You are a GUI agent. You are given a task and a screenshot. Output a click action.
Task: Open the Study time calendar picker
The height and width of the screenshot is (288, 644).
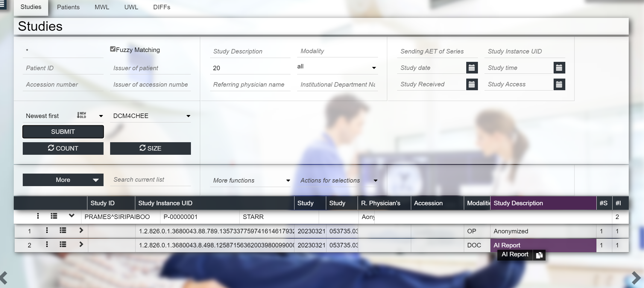[x=559, y=68]
